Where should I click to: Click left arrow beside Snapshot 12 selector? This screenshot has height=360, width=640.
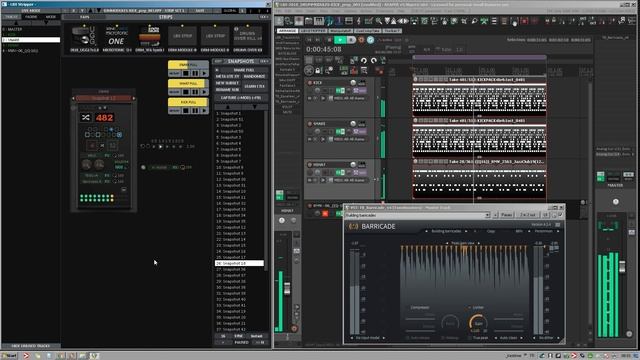73,98
